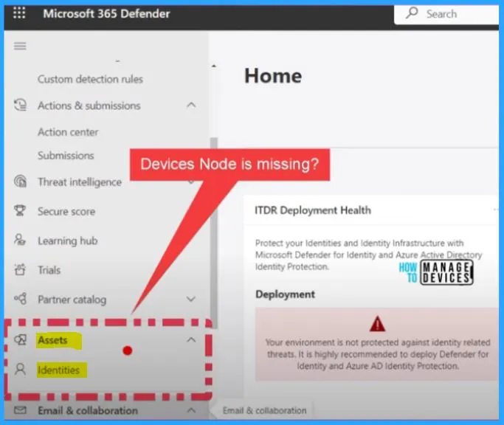
Task: Collapse the navigation hamburger menu
Action: (x=20, y=46)
